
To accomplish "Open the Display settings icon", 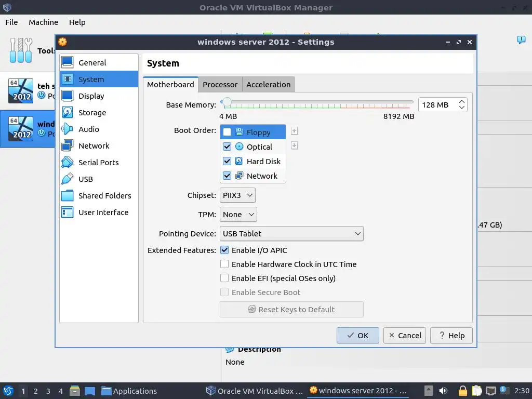I will tap(67, 96).
